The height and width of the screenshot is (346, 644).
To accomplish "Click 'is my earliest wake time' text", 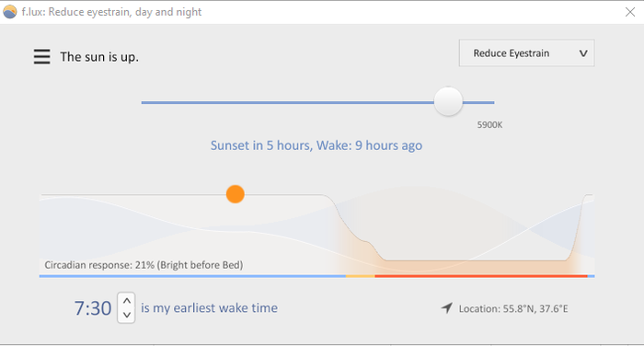I will pos(209,307).
